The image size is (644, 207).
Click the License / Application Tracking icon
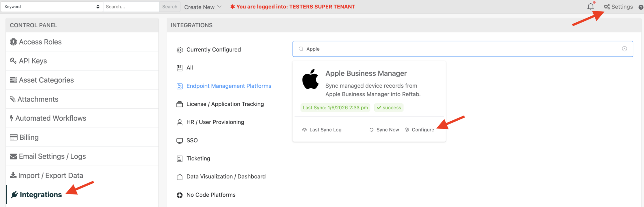[180, 104]
